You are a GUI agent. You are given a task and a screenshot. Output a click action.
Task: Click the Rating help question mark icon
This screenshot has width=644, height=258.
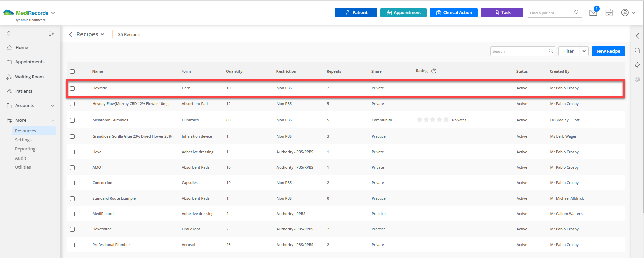pyautogui.click(x=434, y=71)
